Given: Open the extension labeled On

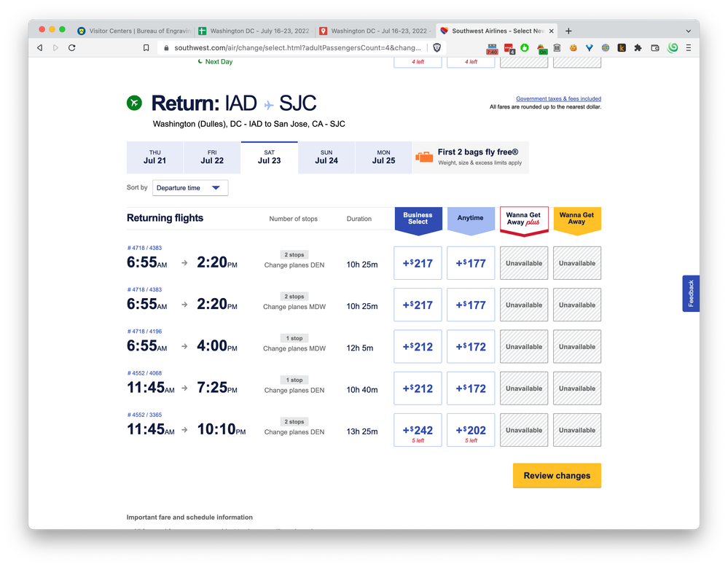Looking at the screenshot, I should point(542,48).
